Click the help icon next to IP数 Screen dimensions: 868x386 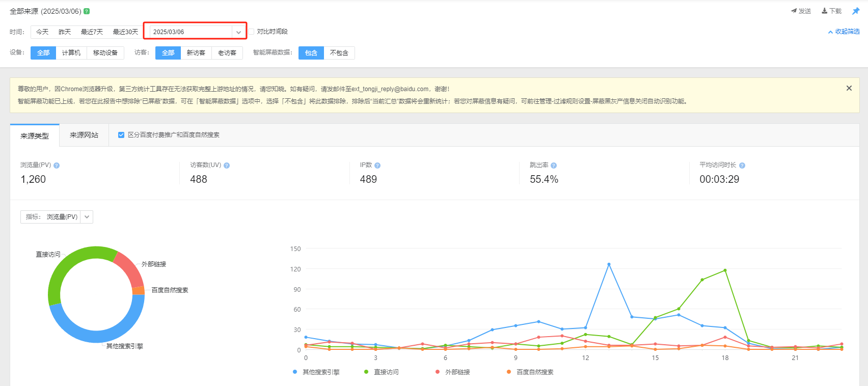pyautogui.click(x=377, y=166)
